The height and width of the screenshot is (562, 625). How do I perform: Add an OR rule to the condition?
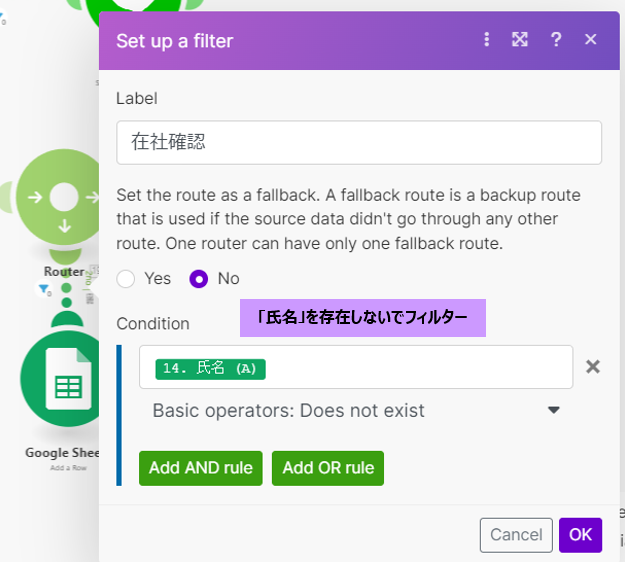[328, 468]
